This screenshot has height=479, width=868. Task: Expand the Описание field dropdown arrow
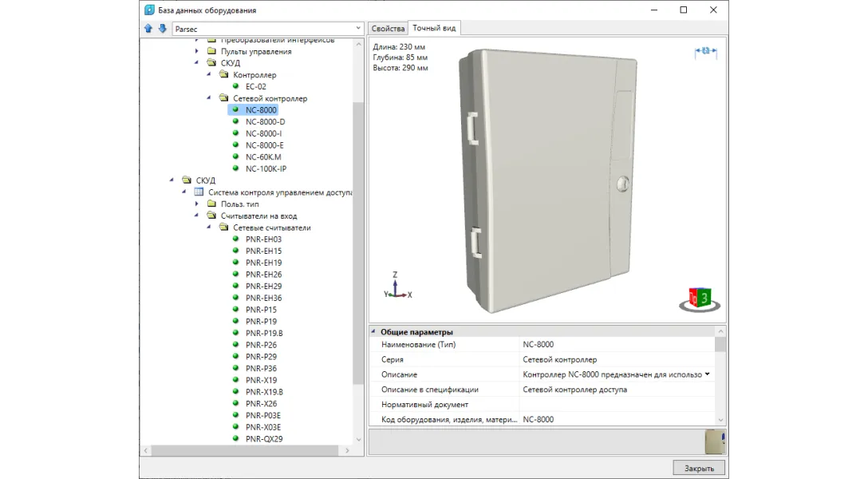pyautogui.click(x=707, y=374)
